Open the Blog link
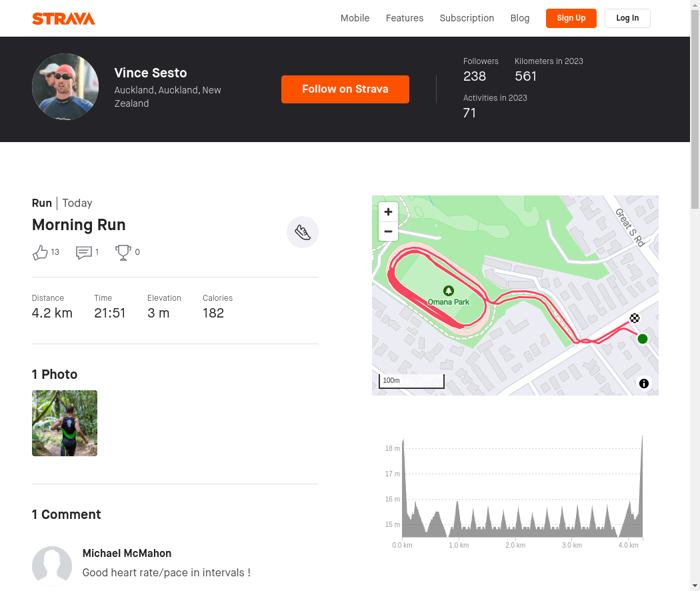The image size is (700, 591). tap(519, 18)
